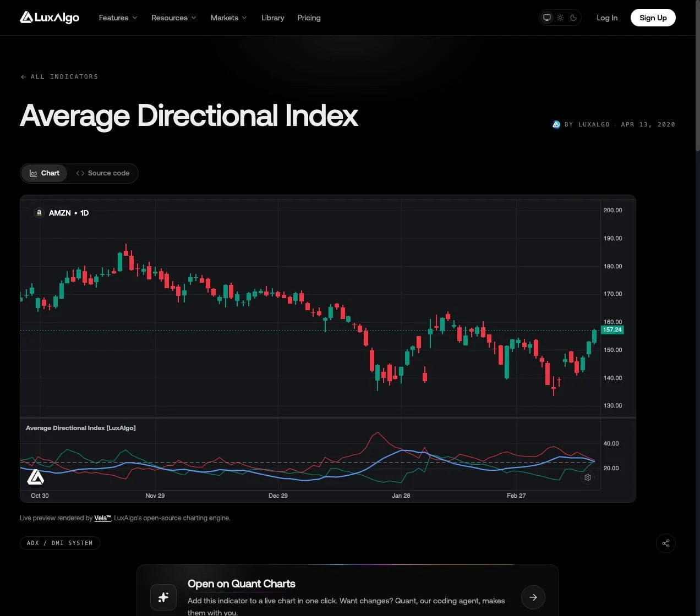Click the LuxAlgo author avatar icon

pos(556,124)
